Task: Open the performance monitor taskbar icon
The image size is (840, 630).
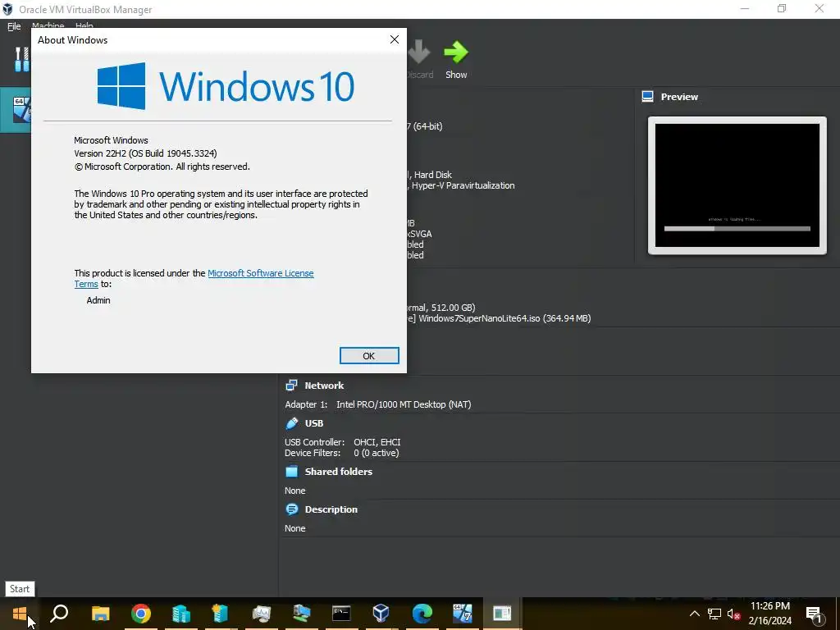Action: pos(261,614)
